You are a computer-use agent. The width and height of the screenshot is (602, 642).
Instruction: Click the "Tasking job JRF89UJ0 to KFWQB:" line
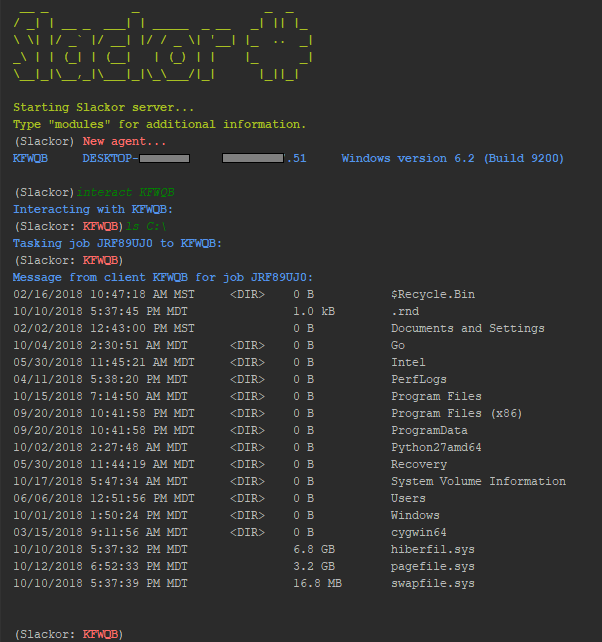[117, 243]
